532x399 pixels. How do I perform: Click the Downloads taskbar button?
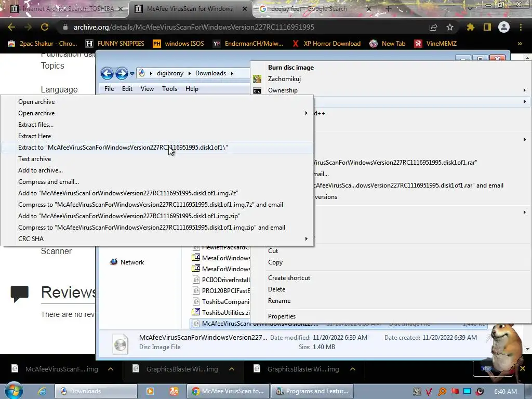tap(96, 391)
